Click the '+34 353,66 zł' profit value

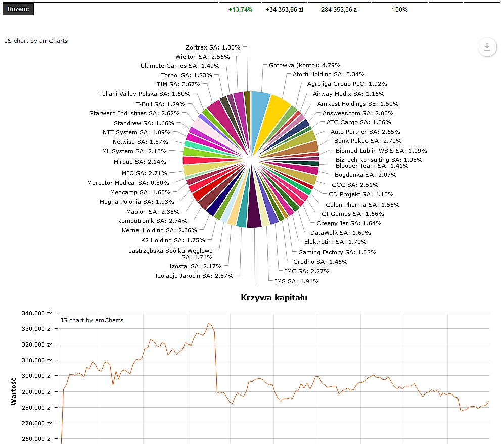coord(285,9)
